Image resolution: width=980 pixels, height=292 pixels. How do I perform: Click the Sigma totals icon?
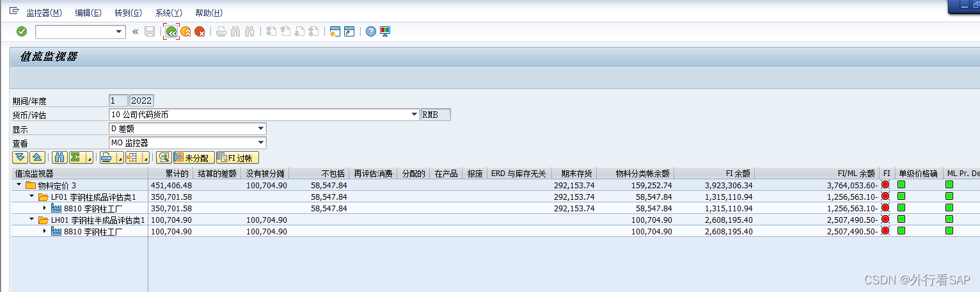pyautogui.click(x=76, y=158)
